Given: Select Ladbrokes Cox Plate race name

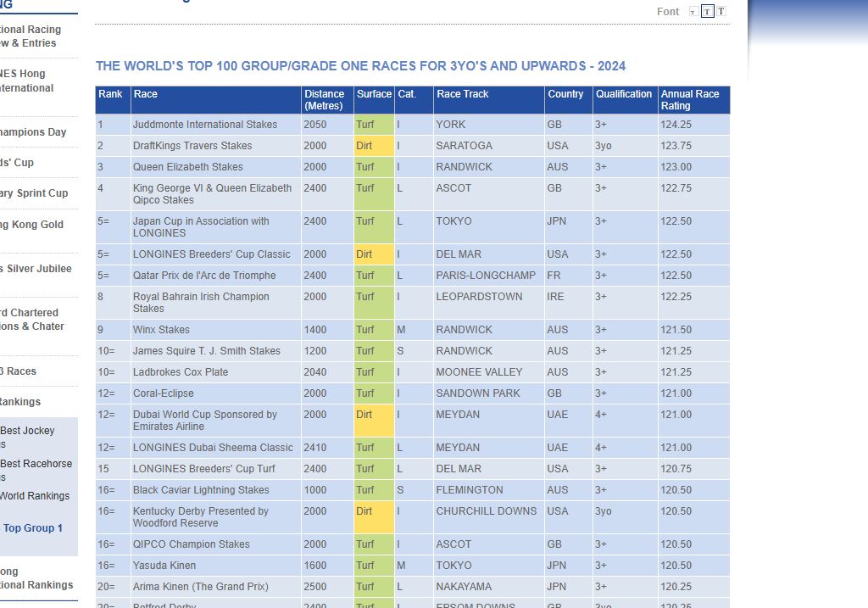Looking at the screenshot, I should click(181, 372).
